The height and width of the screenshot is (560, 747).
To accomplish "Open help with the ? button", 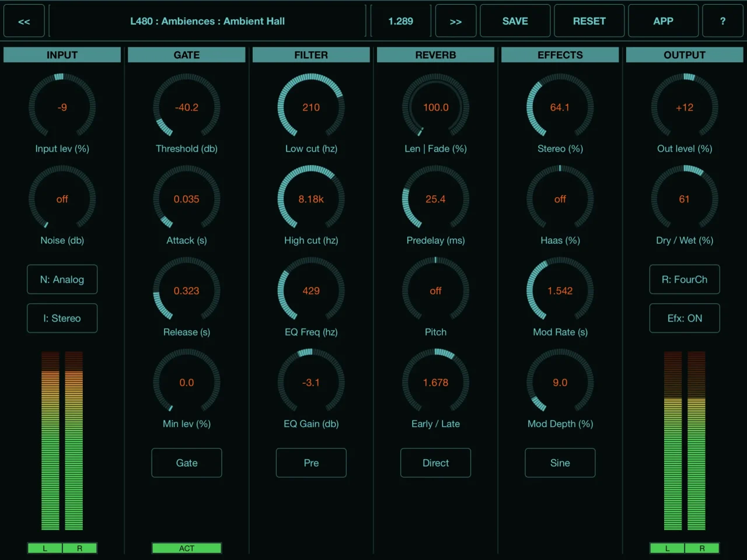I will 723,21.
